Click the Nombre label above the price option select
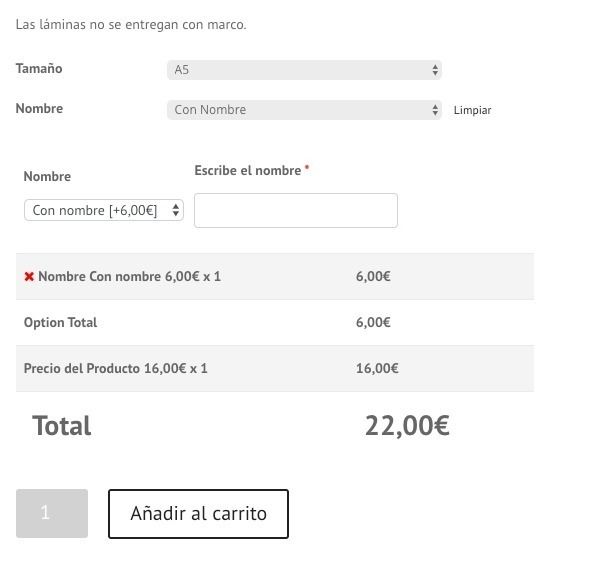Viewport: 598px width, 574px height. [47, 177]
